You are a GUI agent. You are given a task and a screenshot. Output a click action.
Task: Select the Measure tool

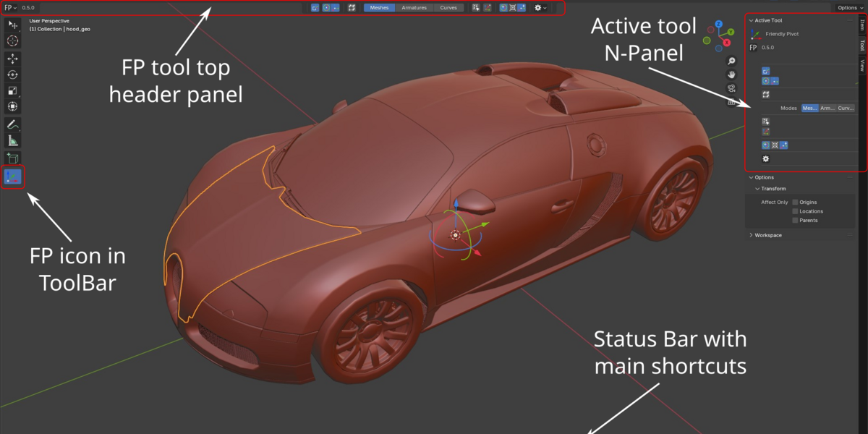tap(13, 139)
